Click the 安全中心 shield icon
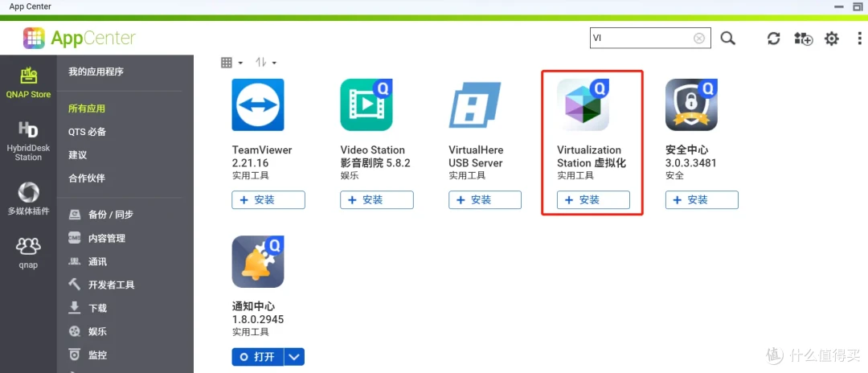The height and width of the screenshot is (373, 868). 691,105
